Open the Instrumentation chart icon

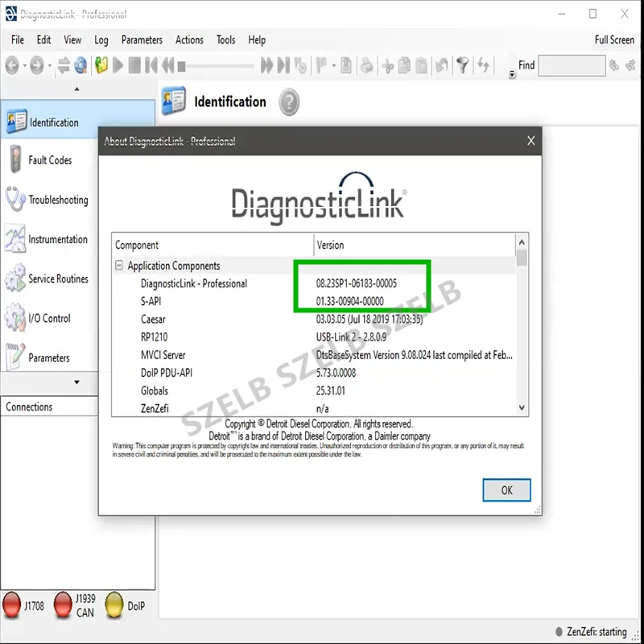point(15,238)
